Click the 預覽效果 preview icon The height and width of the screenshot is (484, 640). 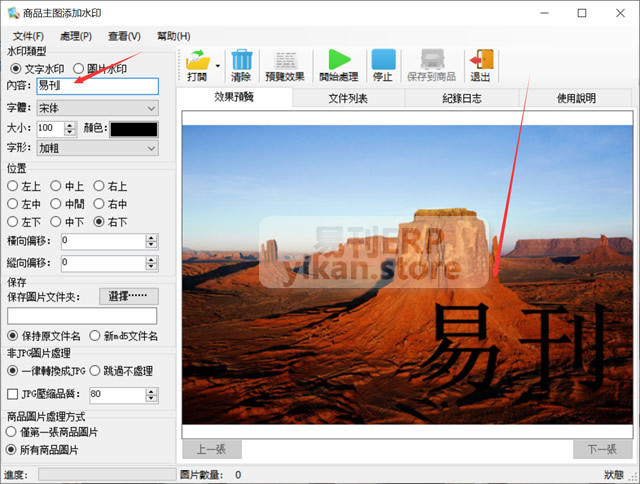click(x=285, y=59)
